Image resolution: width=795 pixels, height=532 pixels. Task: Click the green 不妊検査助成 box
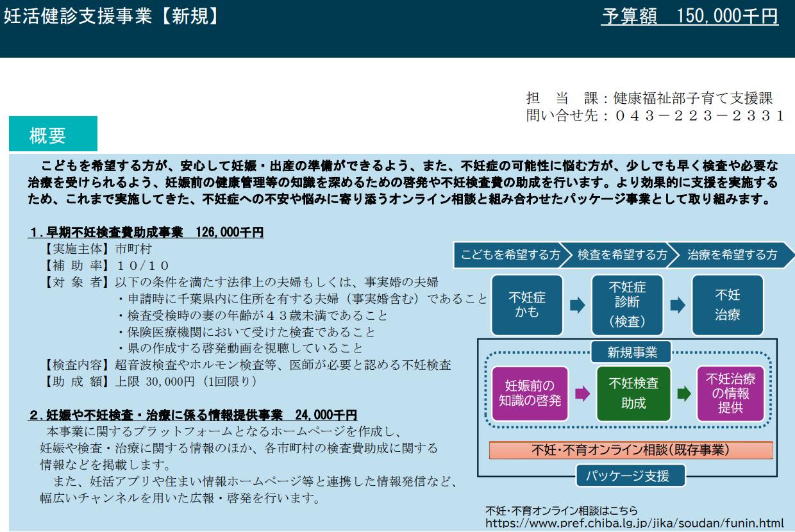[633, 394]
